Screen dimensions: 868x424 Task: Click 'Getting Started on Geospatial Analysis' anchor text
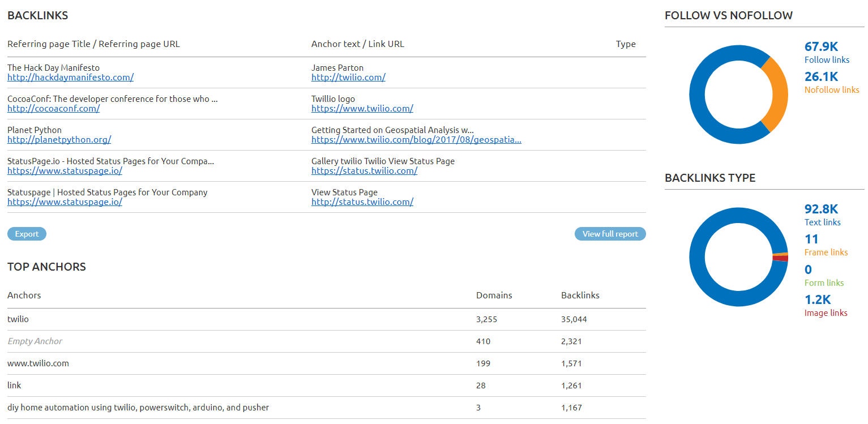392,130
